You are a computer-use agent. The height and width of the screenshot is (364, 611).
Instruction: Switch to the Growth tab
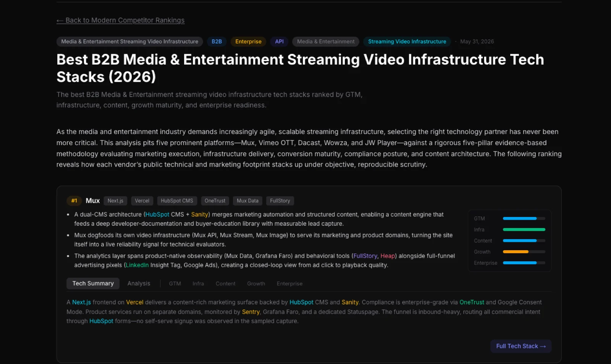click(x=256, y=283)
